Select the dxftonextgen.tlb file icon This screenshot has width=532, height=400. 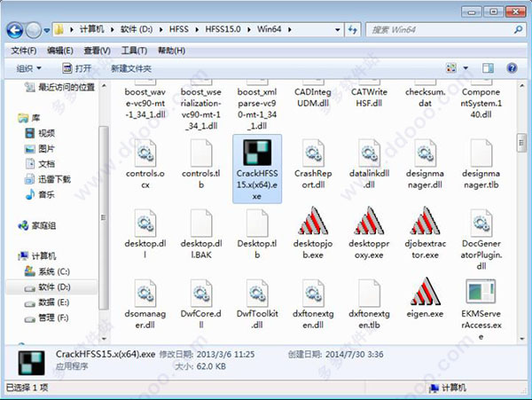[x=369, y=294]
